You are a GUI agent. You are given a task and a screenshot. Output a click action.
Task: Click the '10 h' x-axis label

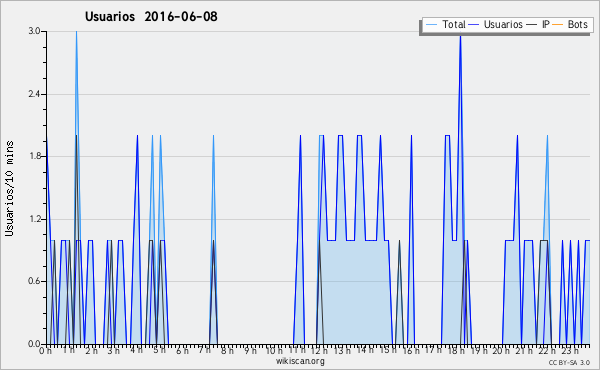tap(274, 350)
